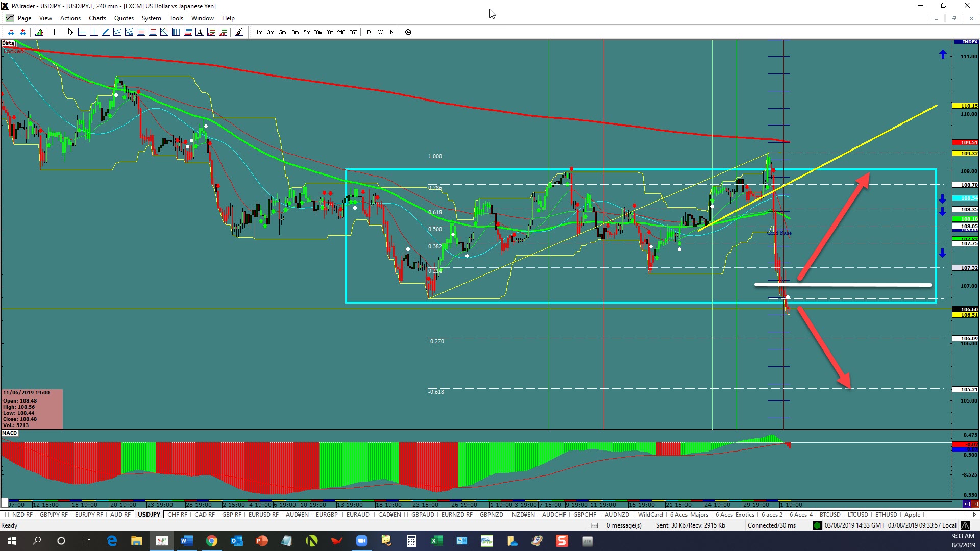The height and width of the screenshot is (551, 980).
Task: Select the 360 minute timeframe
Action: tap(353, 32)
